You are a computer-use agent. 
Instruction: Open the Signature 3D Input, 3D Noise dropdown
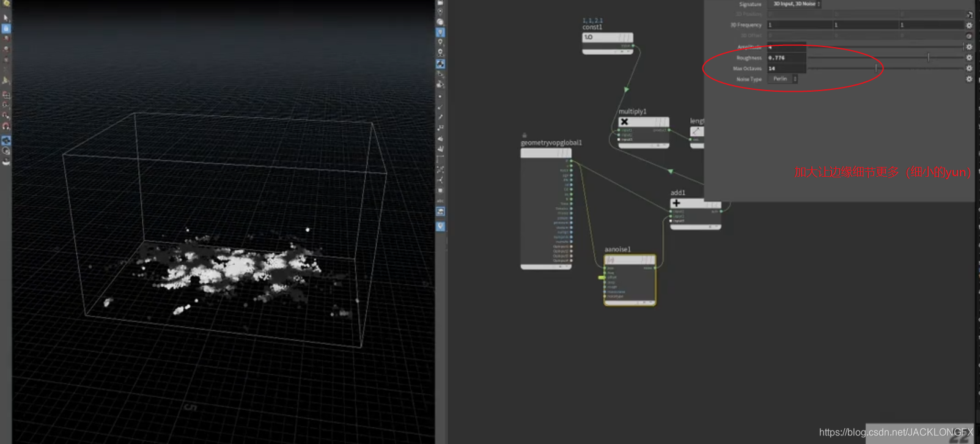tap(794, 4)
